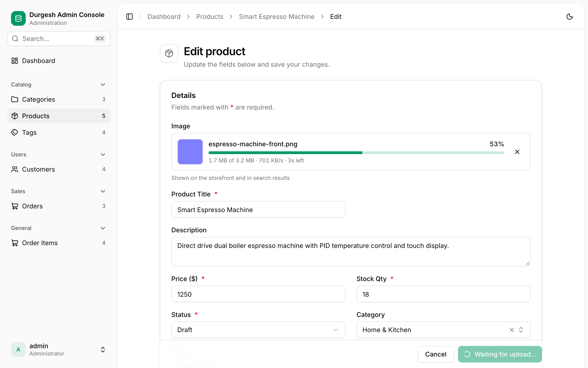The image size is (588, 368).
Task: Click the Customers people icon in sidebar
Action: click(x=14, y=169)
